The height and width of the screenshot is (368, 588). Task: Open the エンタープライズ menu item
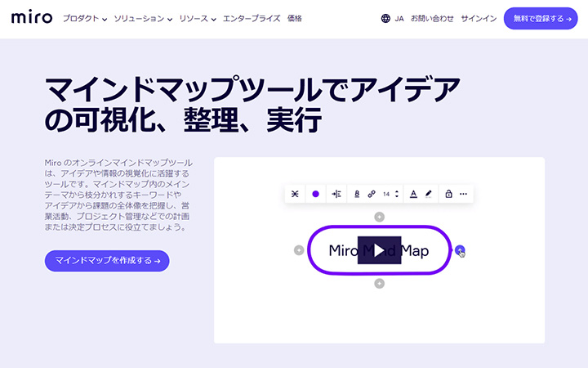click(252, 18)
